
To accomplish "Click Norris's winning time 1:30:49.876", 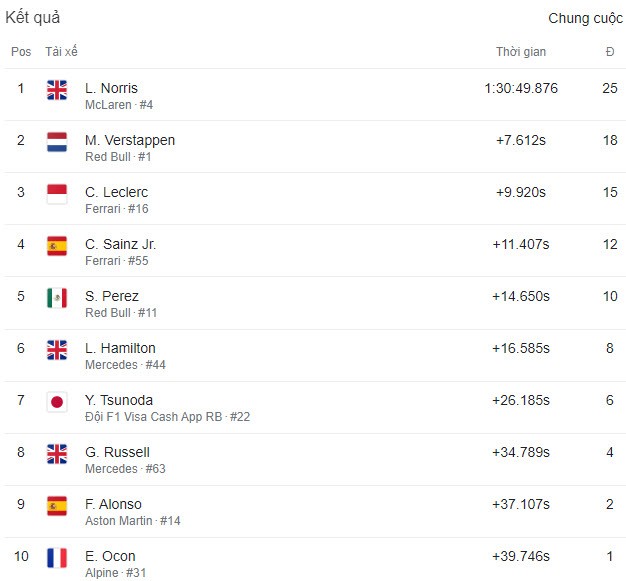I will click(x=521, y=88).
